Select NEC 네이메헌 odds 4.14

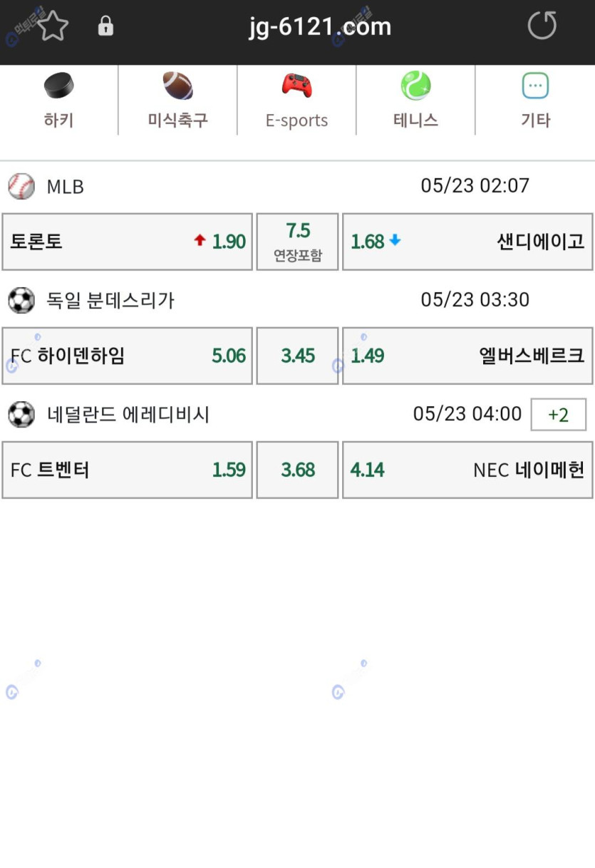467,470
